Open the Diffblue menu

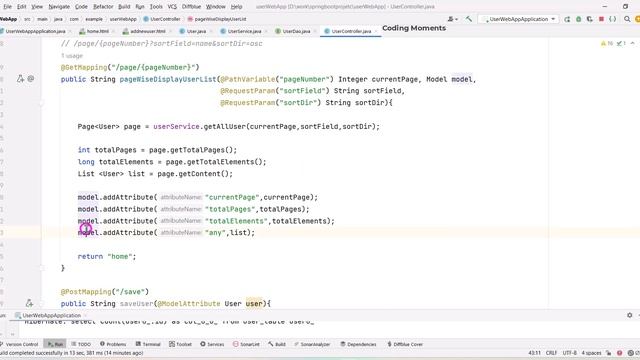[191, 7]
